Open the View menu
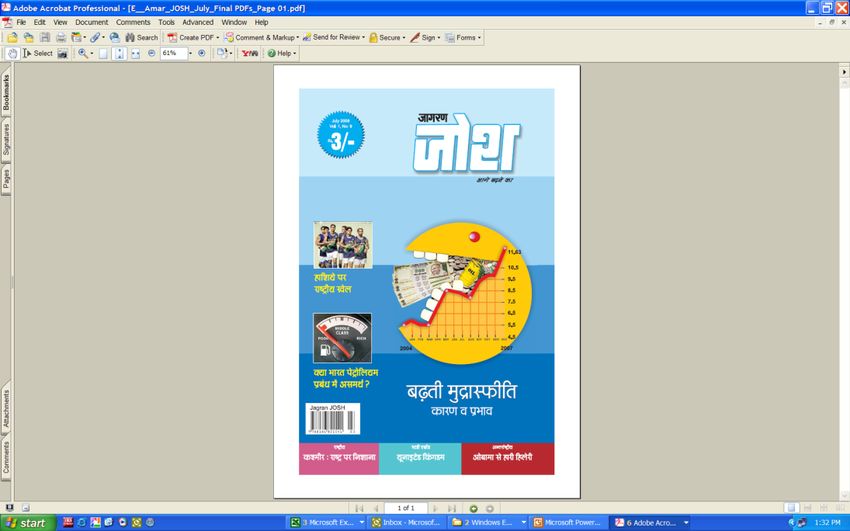This screenshot has width=850, height=531. point(60,22)
